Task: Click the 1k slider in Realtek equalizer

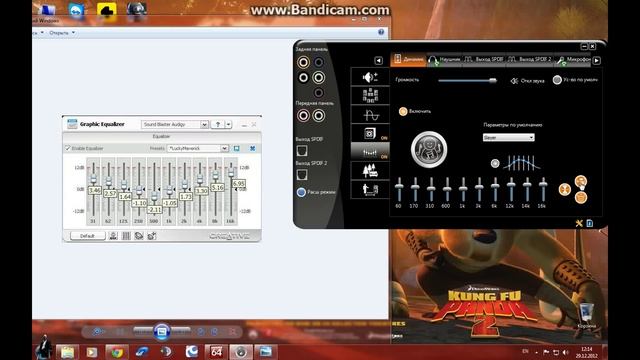Action: coord(463,188)
